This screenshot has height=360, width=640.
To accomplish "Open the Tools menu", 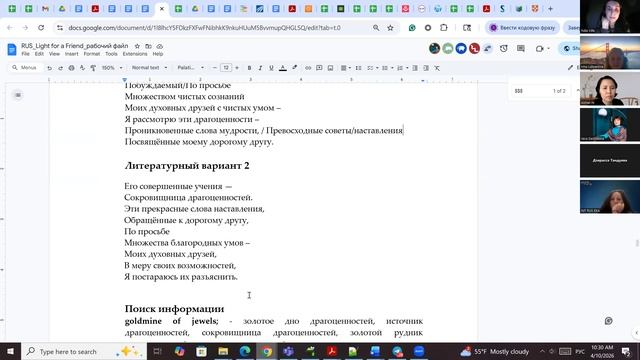I will (111, 54).
